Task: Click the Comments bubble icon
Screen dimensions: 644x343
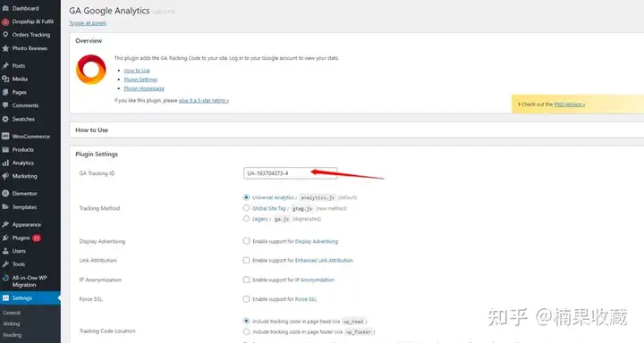Action: [x=5, y=105]
